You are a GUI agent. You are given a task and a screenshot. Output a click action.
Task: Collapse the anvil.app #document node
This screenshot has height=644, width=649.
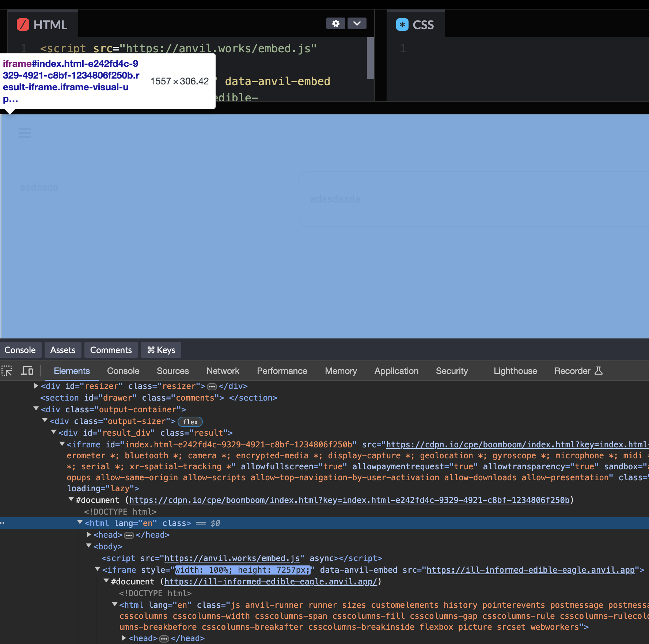[x=106, y=581]
